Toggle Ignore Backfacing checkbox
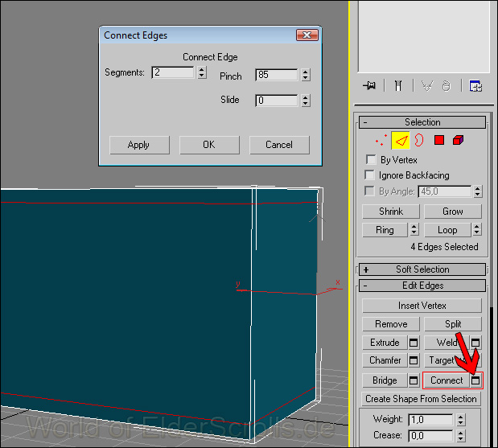The height and width of the screenshot is (448, 498). [x=371, y=175]
